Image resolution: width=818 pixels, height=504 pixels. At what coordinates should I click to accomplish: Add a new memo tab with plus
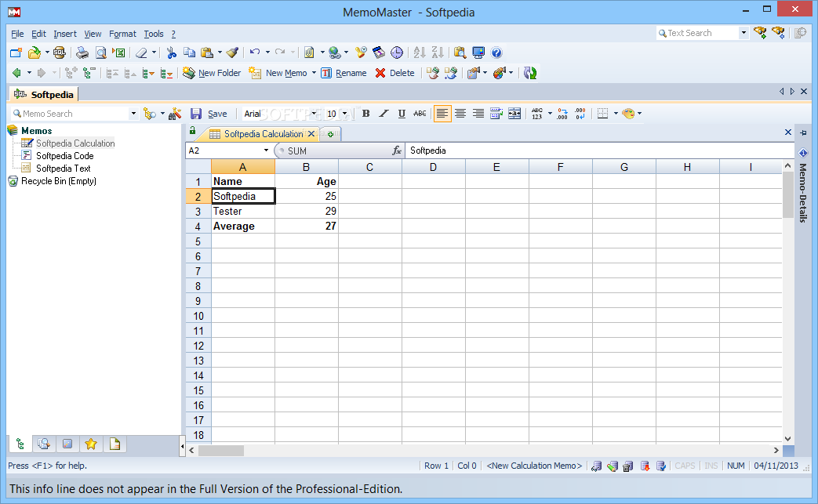[330, 134]
